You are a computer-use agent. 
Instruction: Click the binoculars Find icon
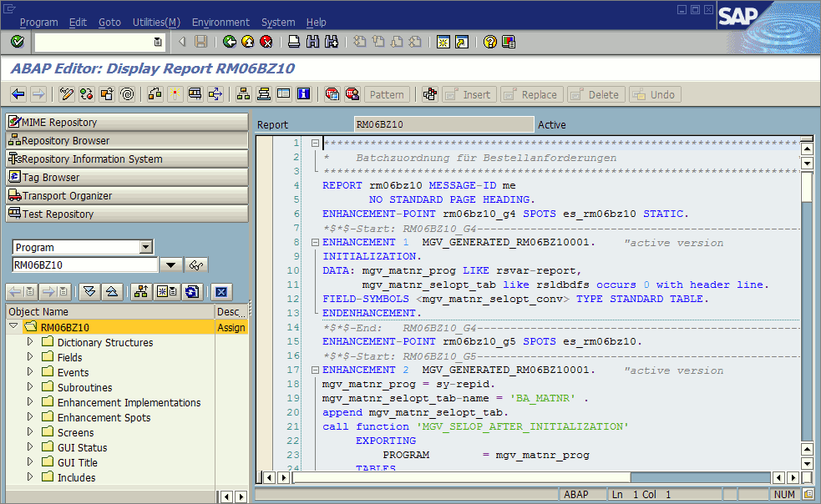[x=312, y=42]
